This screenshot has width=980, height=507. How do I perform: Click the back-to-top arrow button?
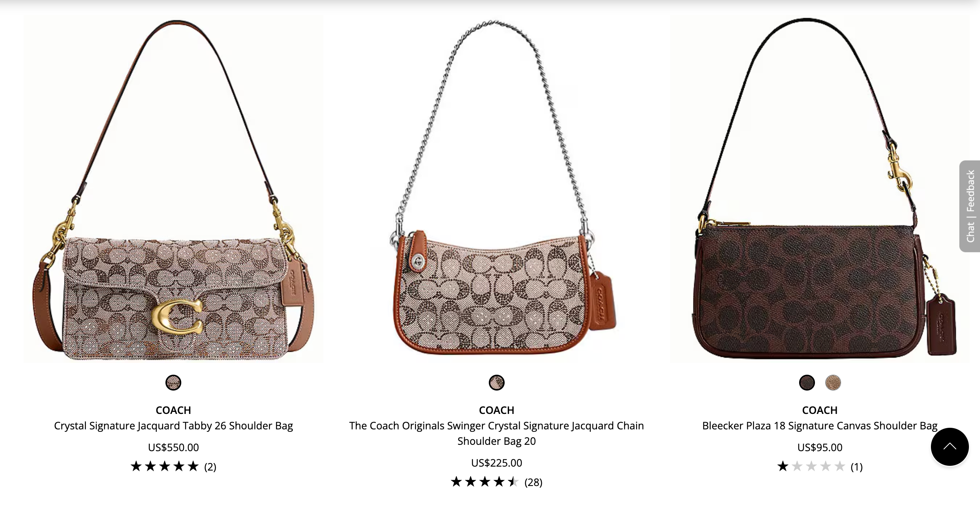[950, 447]
